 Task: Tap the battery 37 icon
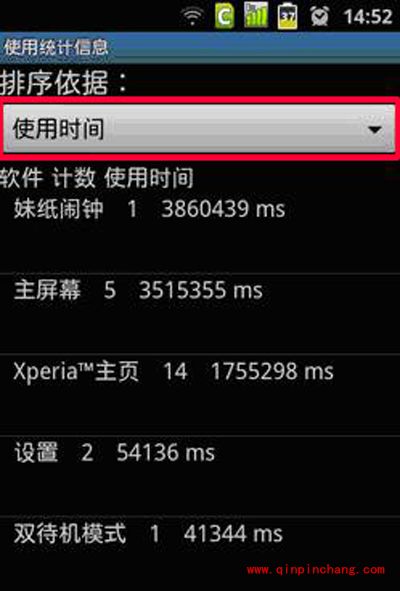tap(287, 16)
